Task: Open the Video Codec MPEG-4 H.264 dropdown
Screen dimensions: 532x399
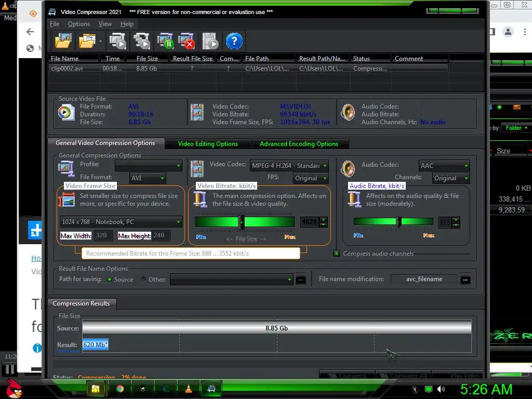Action: click(x=289, y=166)
